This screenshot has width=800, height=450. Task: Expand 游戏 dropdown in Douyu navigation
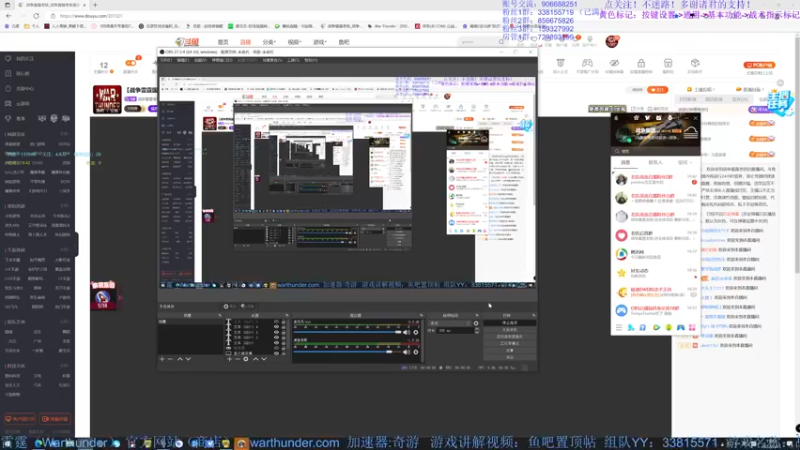(x=320, y=42)
